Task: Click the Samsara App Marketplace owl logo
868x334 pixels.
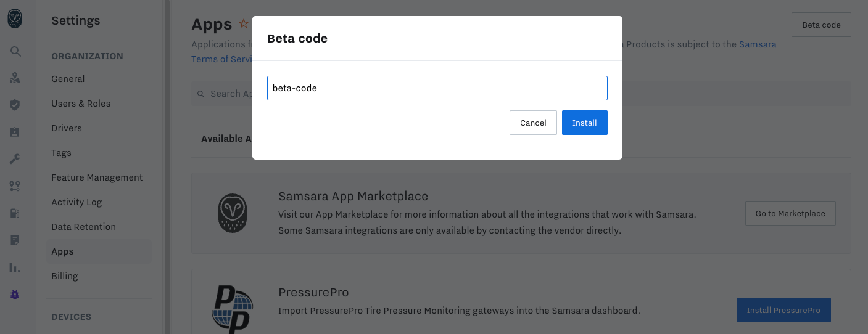Action: pyautogui.click(x=233, y=213)
